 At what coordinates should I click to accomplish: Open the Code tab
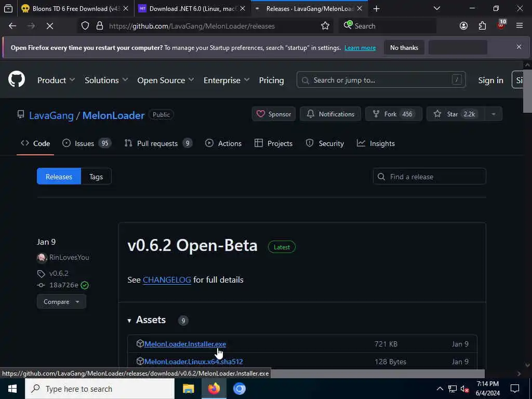pyautogui.click(x=35, y=143)
